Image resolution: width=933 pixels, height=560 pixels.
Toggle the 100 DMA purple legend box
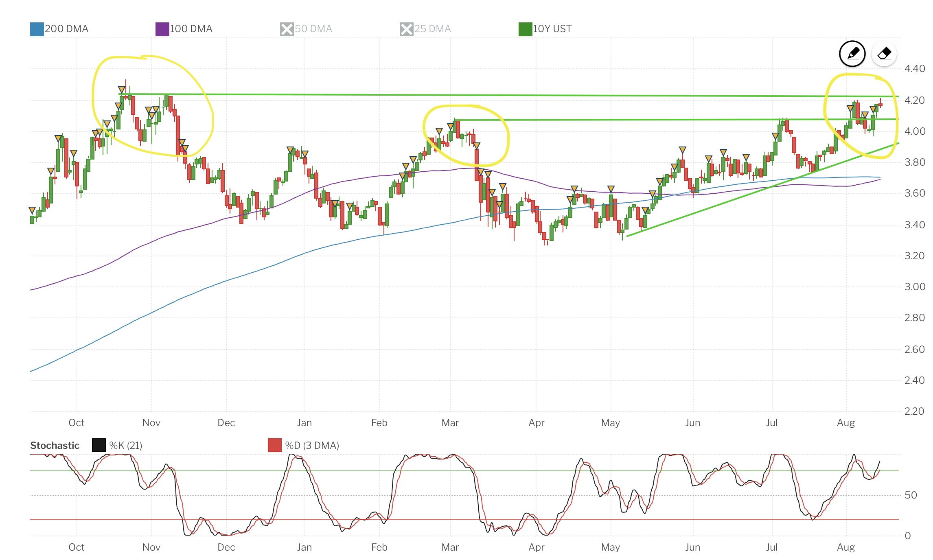(x=162, y=29)
